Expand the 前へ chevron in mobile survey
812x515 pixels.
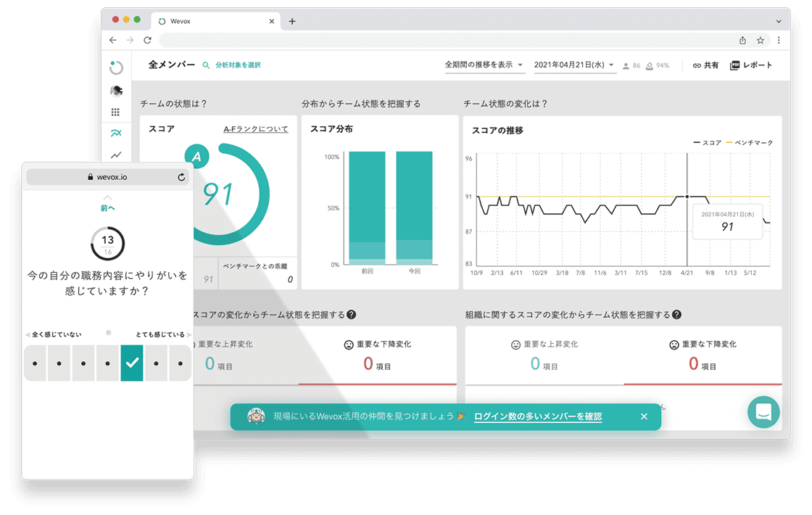[x=107, y=198]
